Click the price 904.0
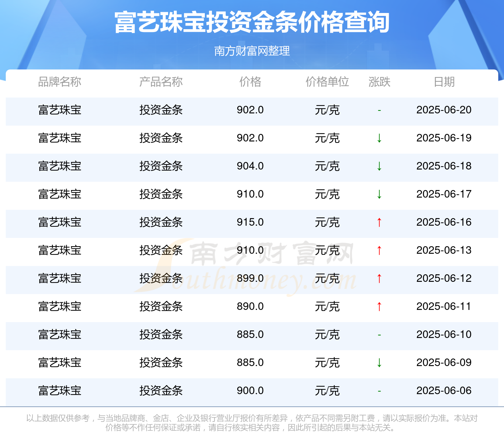504x433 pixels. click(250, 166)
